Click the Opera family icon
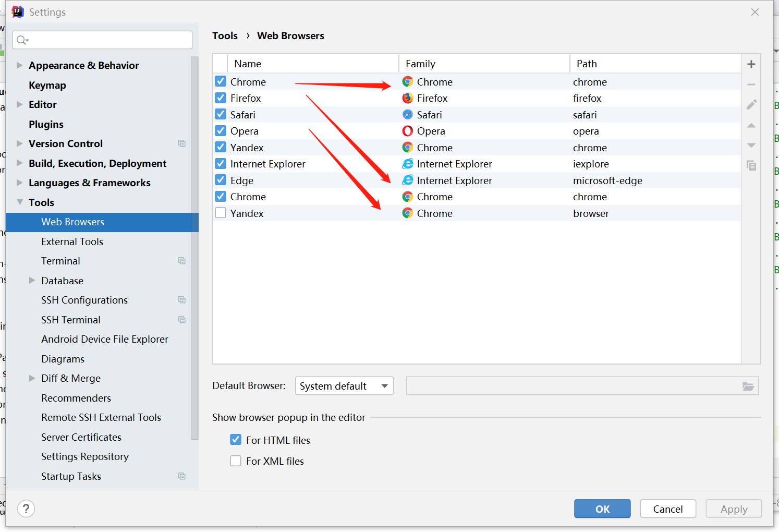 [408, 131]
